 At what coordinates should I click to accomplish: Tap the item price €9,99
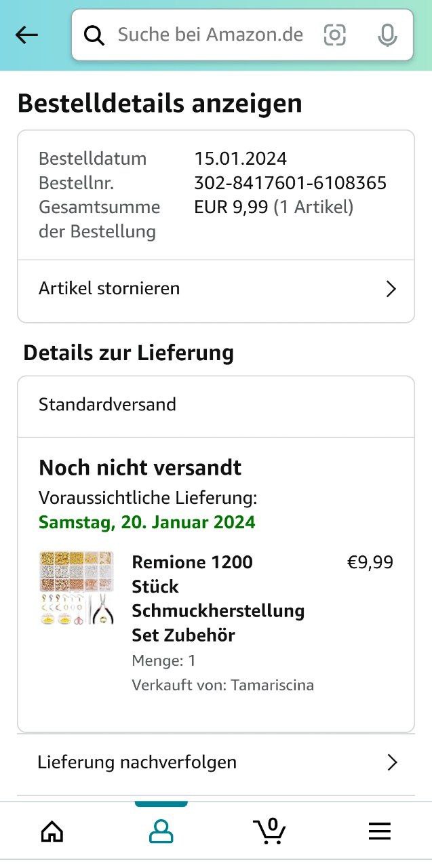[370, 562]
